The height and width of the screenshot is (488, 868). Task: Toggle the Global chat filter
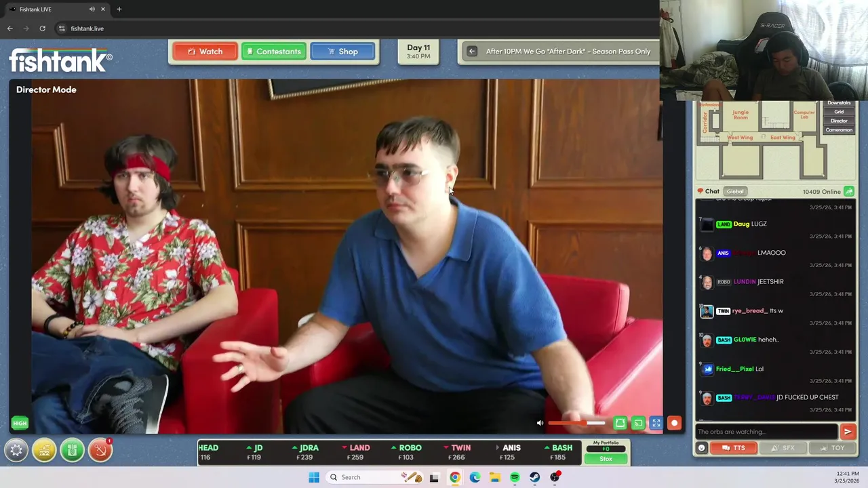[x=735, y=192]
